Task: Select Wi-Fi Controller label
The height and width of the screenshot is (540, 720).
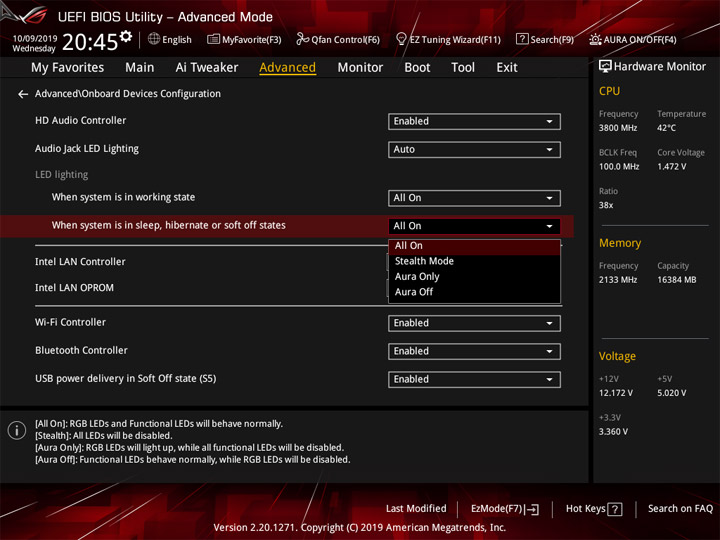Action: [70, 322]
